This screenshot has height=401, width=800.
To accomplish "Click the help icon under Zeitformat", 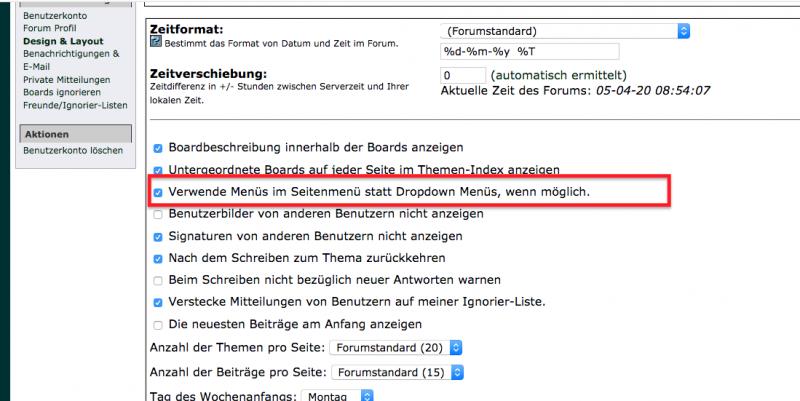I will pos(156,44).
